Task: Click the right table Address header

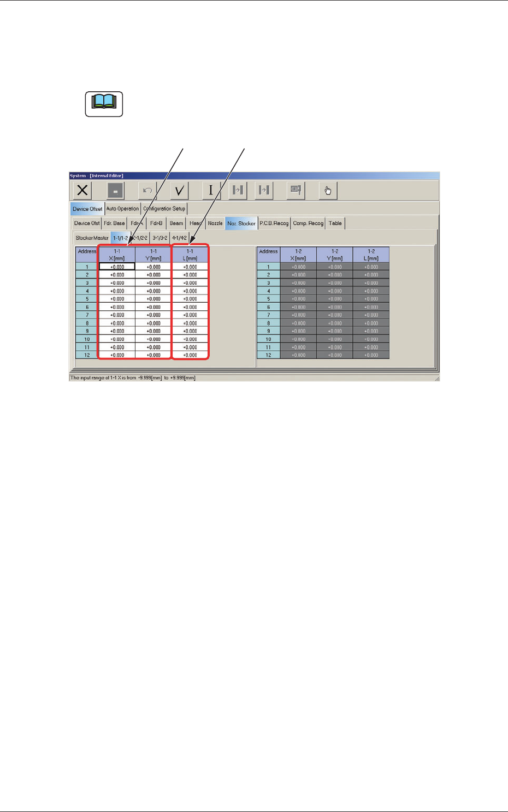Action: click(x=268, y=255)
